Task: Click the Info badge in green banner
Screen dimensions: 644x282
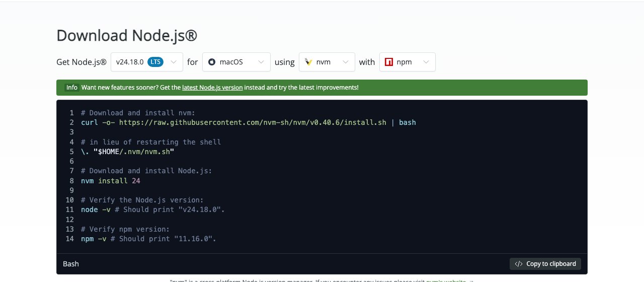Action: point(72,88)
